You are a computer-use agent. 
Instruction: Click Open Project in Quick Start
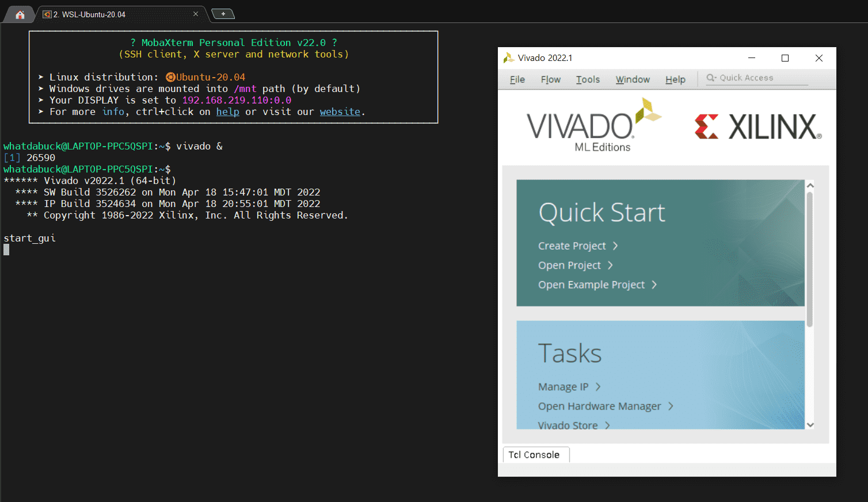coord(569,266)
